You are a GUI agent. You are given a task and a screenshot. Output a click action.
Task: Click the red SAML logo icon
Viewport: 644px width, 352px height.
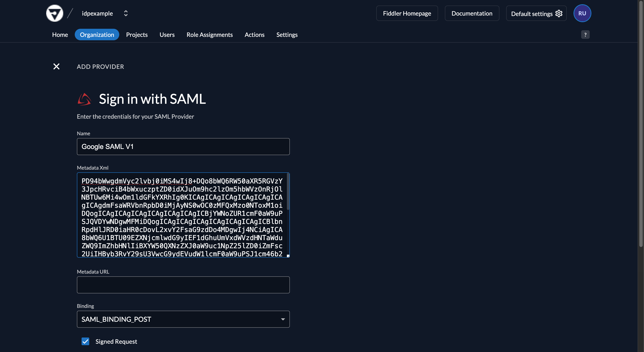click(84, 99)
